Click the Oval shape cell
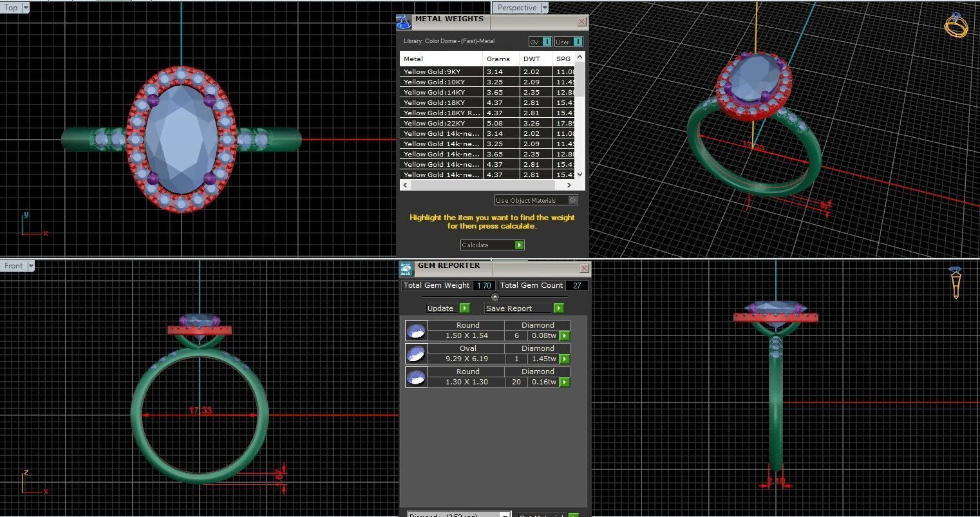Image resolution: width=980 pixels, height=517 pixels. [x=467, y=348]
